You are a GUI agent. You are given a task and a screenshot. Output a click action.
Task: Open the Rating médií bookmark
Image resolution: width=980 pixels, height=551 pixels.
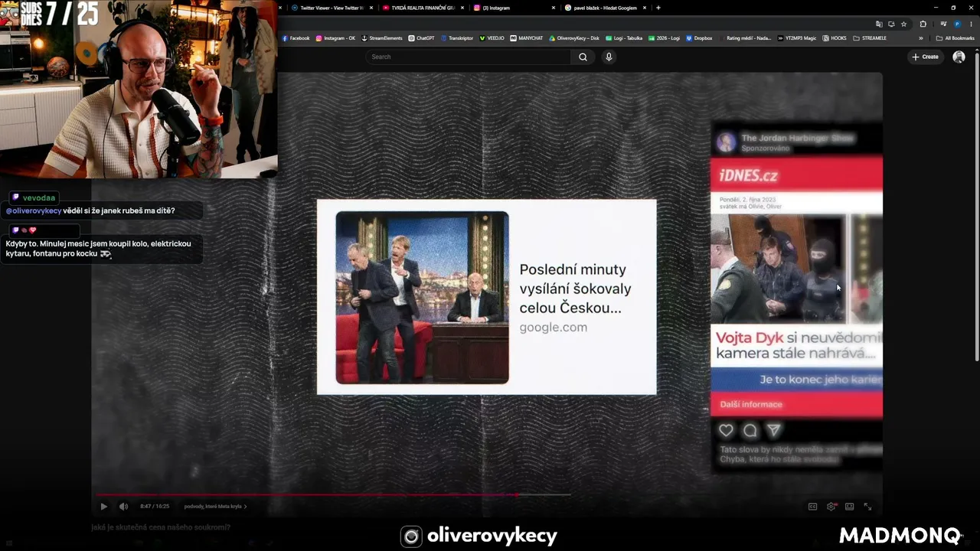[744, 37]
